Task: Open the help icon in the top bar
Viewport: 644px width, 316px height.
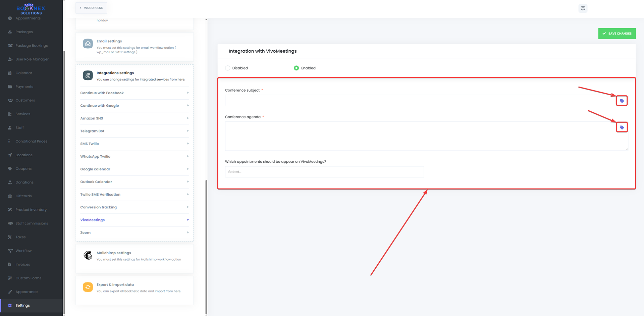Action: [x=583, y=8]
